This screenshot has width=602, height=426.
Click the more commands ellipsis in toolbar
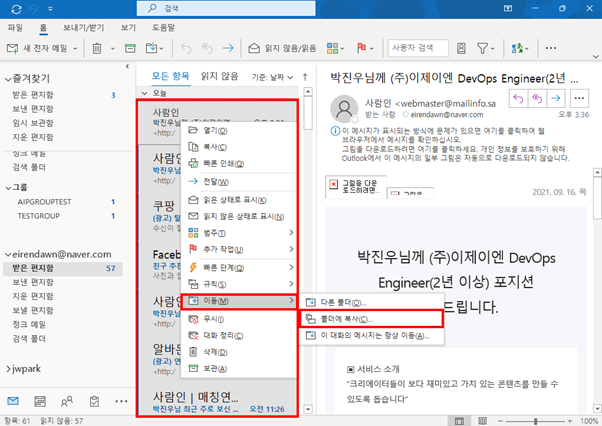pos(551,48)
